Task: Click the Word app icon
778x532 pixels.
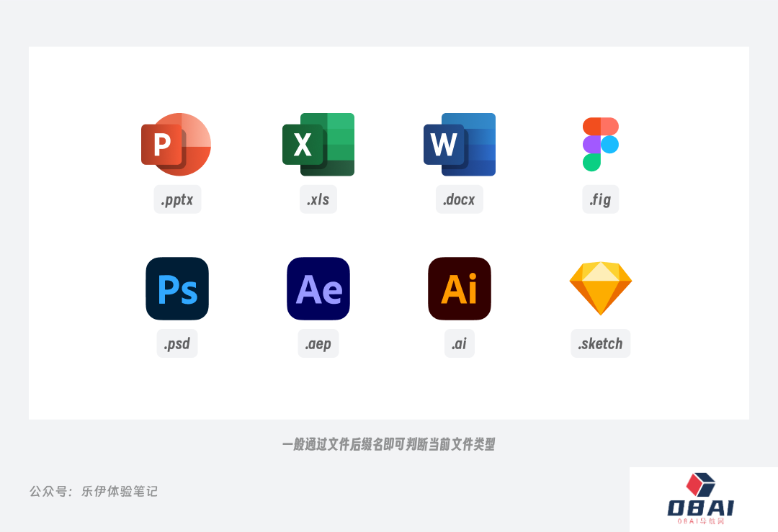Action: pos(460,144)
